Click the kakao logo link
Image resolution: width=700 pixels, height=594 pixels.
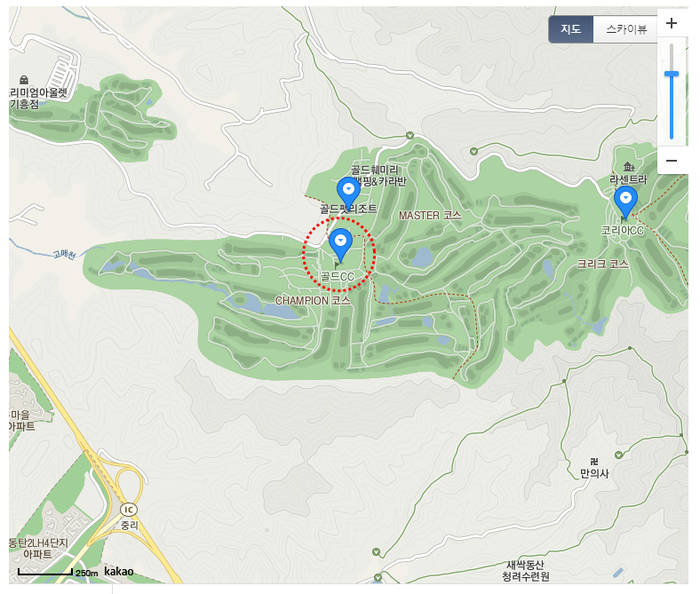(x=119, y=572)
